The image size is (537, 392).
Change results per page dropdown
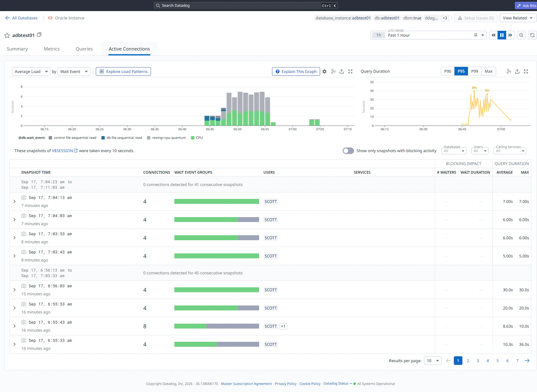click(433, 361)
